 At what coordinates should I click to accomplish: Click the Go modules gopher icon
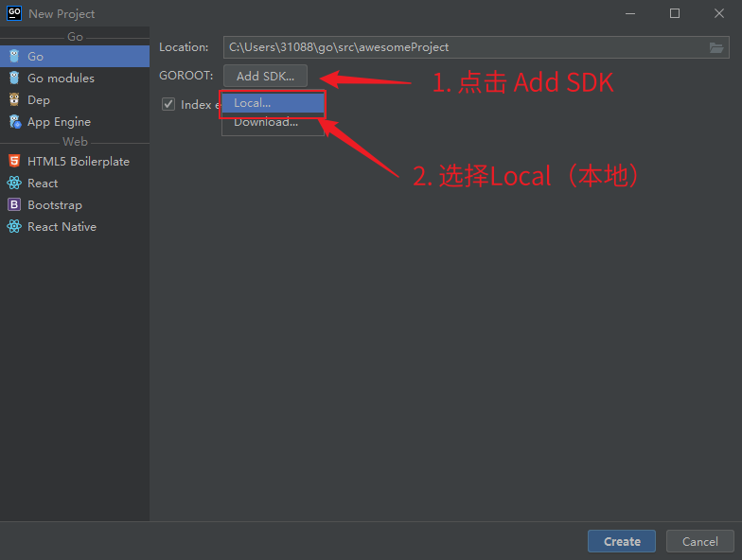(x=14, y=79)
